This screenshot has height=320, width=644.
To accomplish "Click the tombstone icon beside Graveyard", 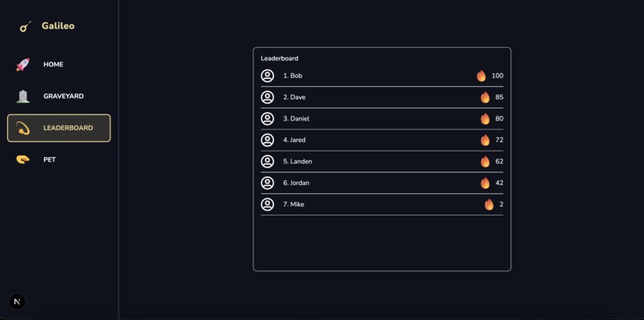I will coord(23,96).
